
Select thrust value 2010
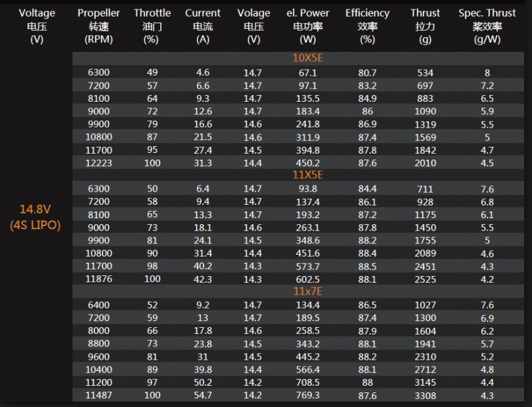pos(425,163)
